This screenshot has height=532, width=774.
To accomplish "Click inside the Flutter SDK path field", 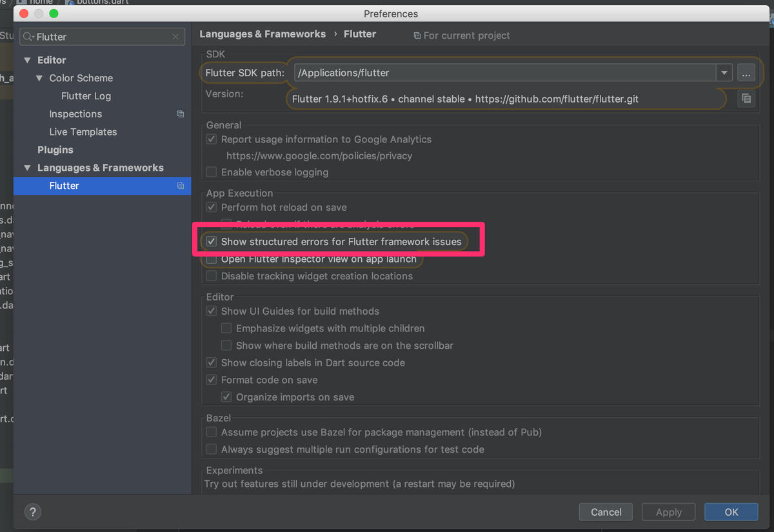I will 505,73.
